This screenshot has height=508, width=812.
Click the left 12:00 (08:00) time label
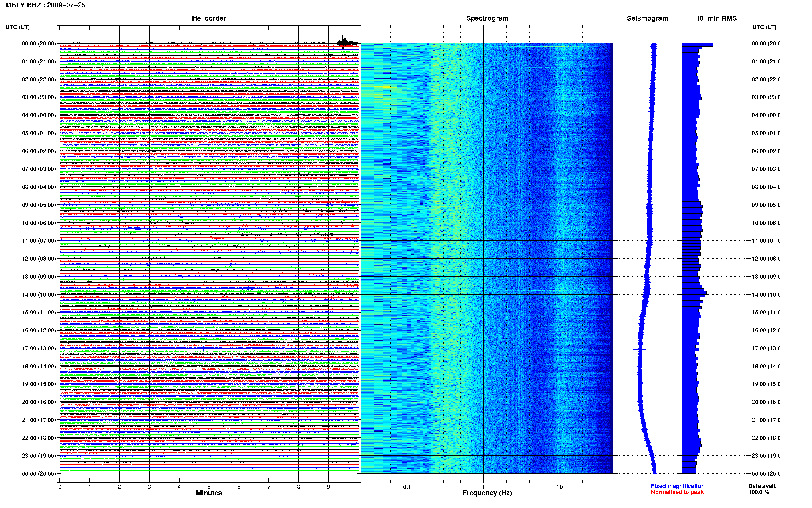click(39, 259)
